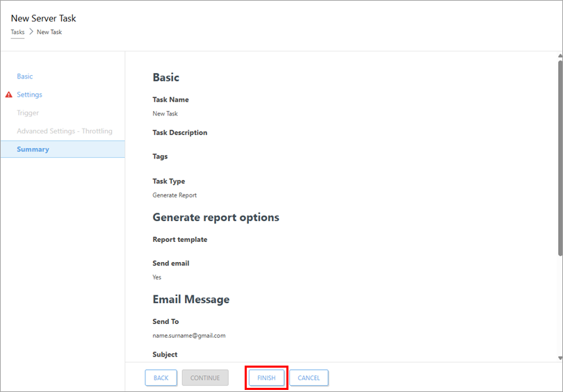Viewport: 563px width, 392px height.
Task: Click the 'Tags' label
Action: 160,156
